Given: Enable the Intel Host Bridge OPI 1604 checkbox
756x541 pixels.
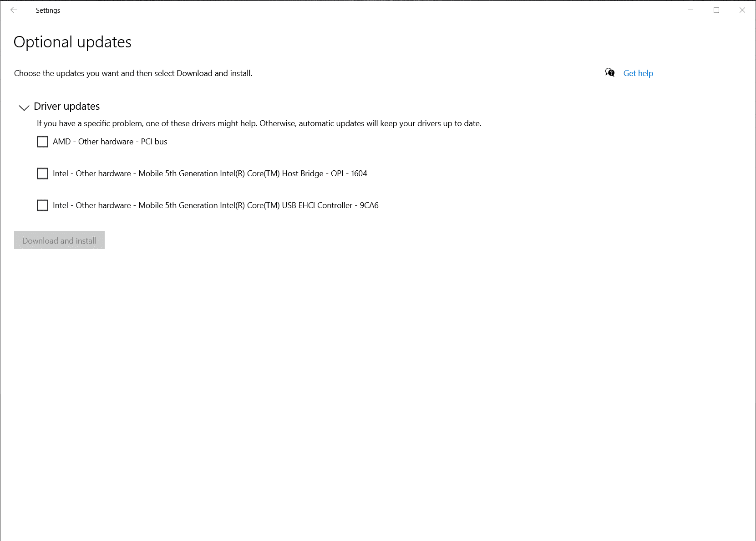Looking at the screenshot, I should pyautogui.click(x=42, y=174).
